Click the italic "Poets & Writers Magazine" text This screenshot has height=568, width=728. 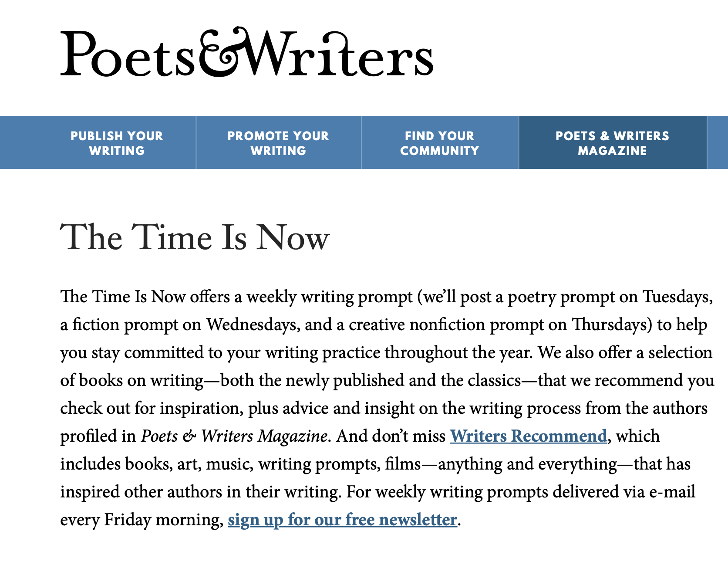pyautogui.click(x=234, y=436)
